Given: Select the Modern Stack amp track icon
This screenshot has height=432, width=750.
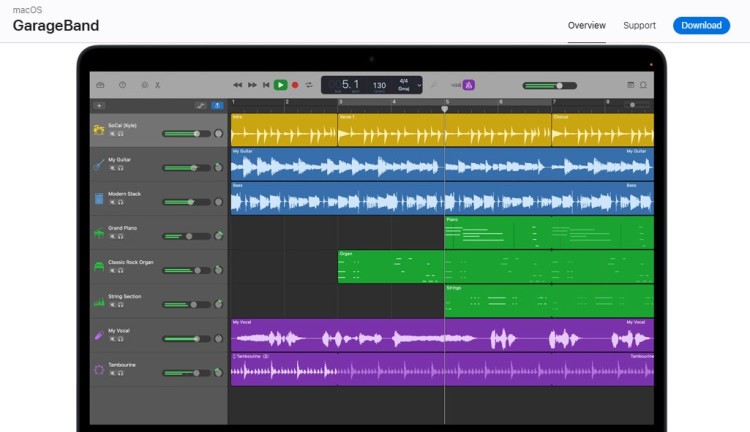Looking at the screenshot, I should click(x=99, y=199).
